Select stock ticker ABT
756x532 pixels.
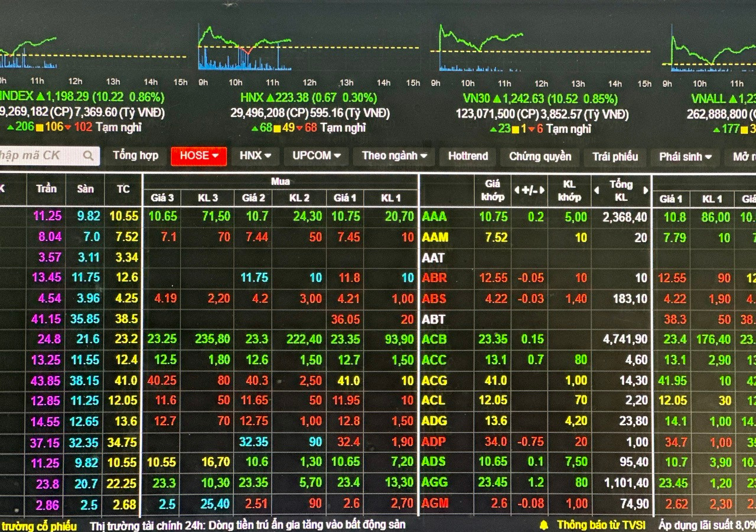click(433, 319)
